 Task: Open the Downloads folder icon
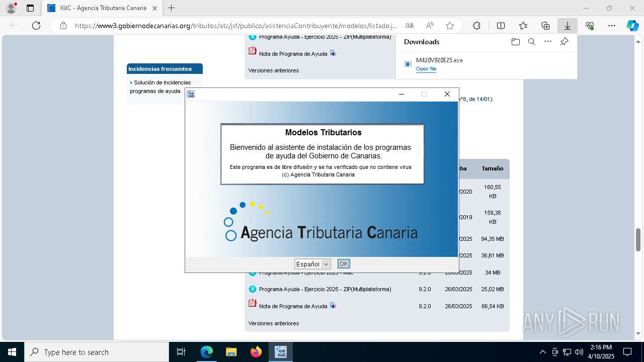(x=515, y=42)
